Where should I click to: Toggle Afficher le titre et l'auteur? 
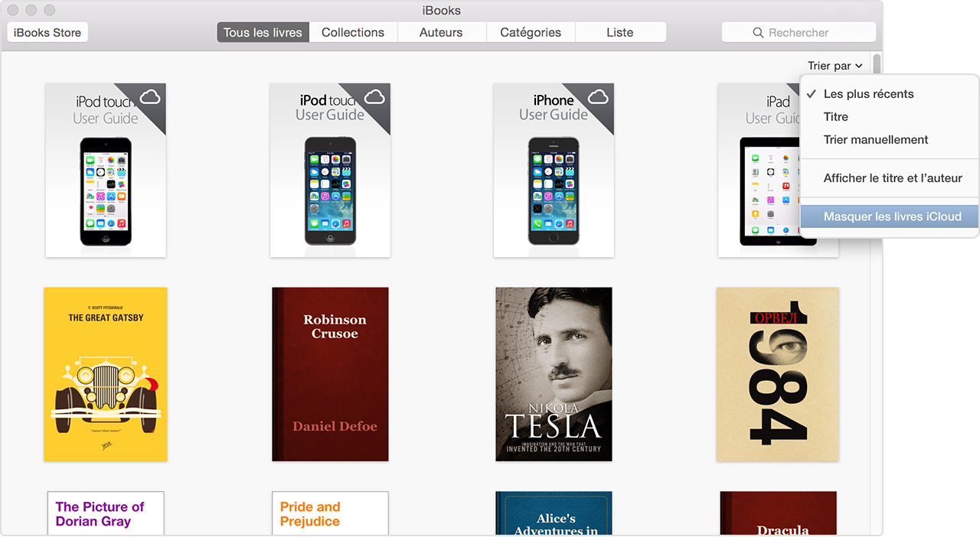[892, 178]
